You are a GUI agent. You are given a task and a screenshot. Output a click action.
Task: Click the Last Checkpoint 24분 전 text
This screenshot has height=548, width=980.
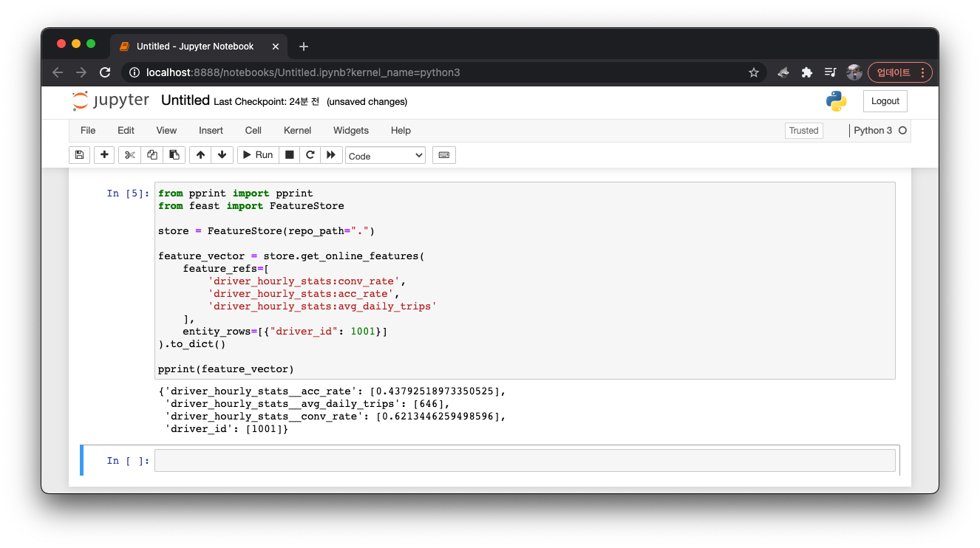point(267,101)
